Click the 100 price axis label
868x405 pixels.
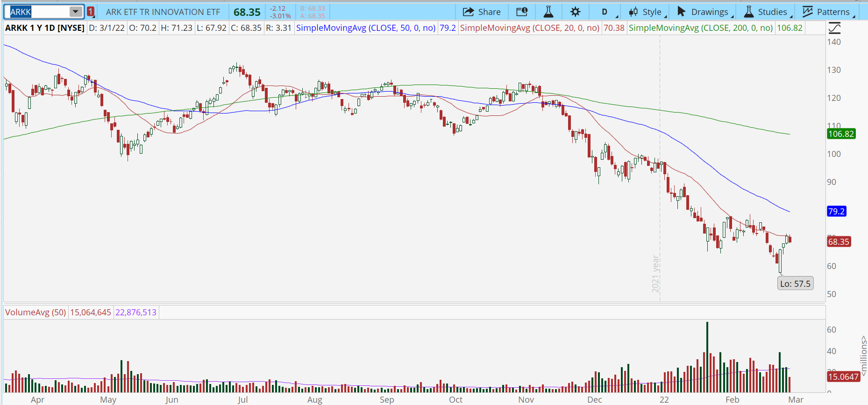(x=834, y=154)
